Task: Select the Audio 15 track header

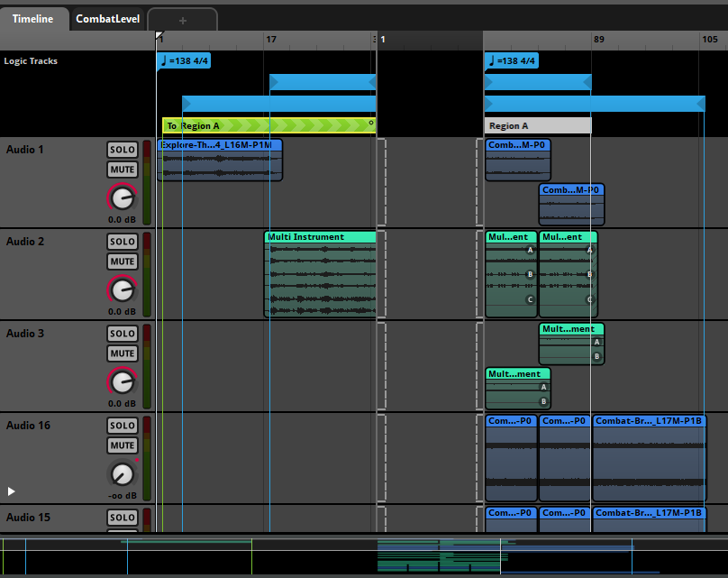Action: [77, 518]
